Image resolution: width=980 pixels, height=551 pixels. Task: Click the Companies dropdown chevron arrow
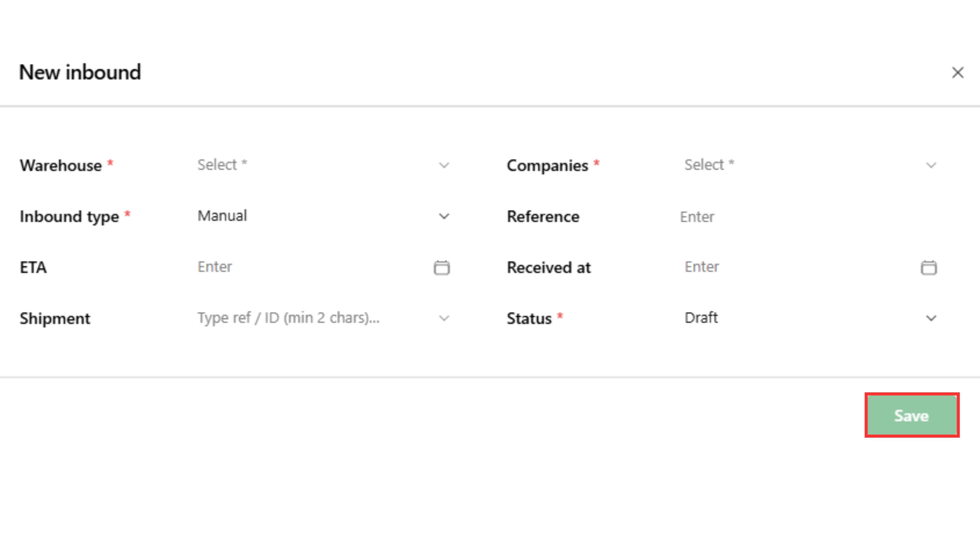click(x=931, y=165)
